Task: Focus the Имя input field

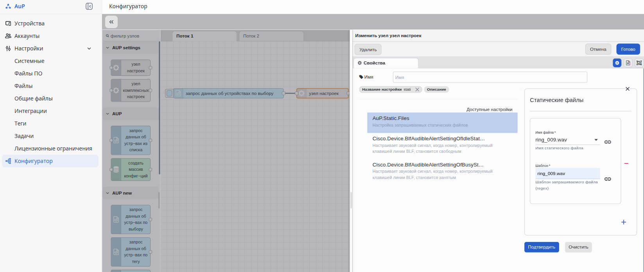Action: pyautogui.click(x=490, y=77)
